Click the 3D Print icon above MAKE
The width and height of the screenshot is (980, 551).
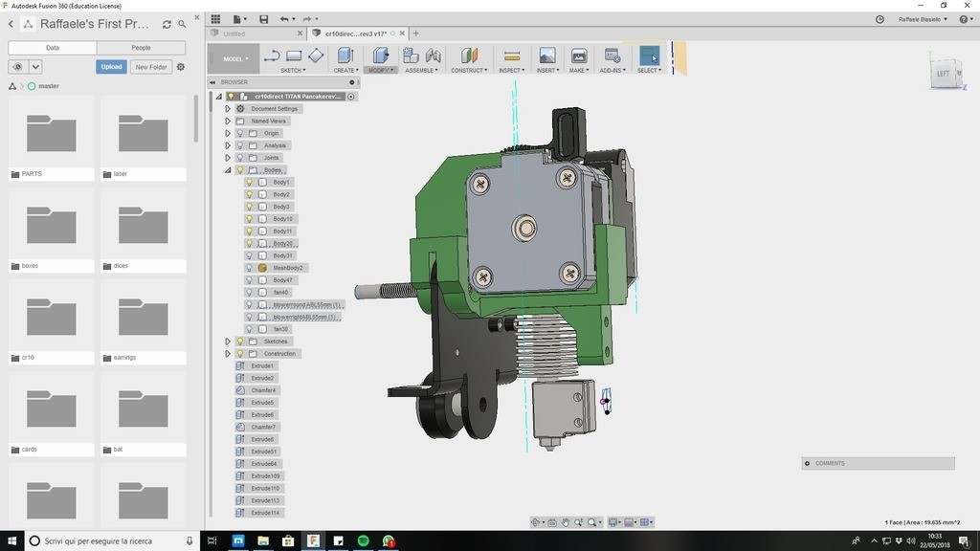pos(579,55)
